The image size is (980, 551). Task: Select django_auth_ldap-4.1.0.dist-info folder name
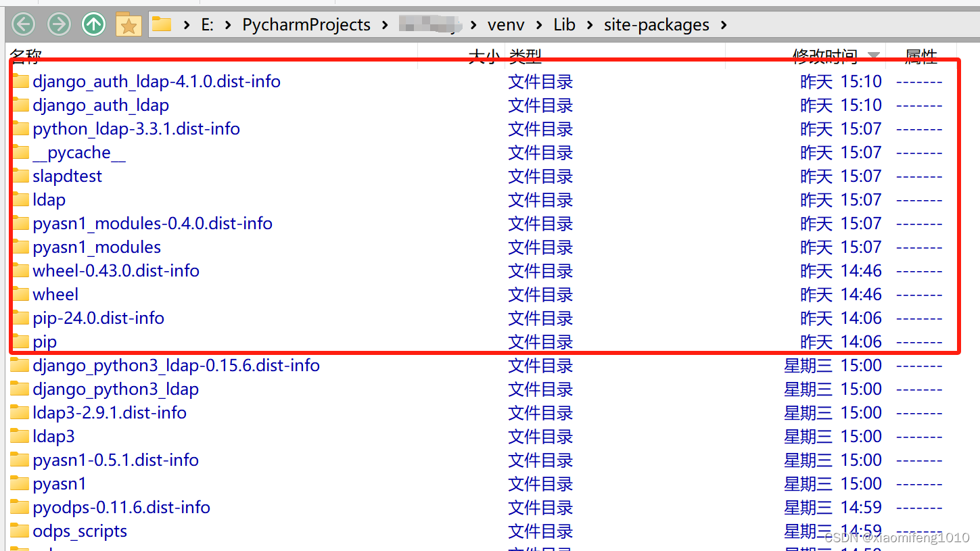(156, 82)
